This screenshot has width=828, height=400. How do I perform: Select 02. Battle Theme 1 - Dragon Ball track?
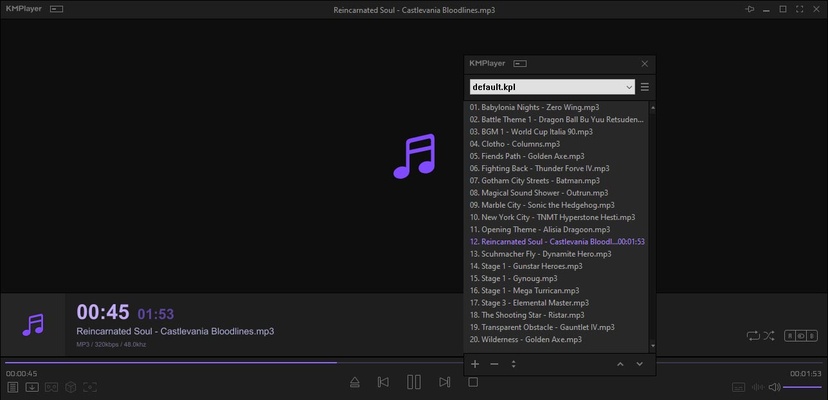(x=557, y=119)
